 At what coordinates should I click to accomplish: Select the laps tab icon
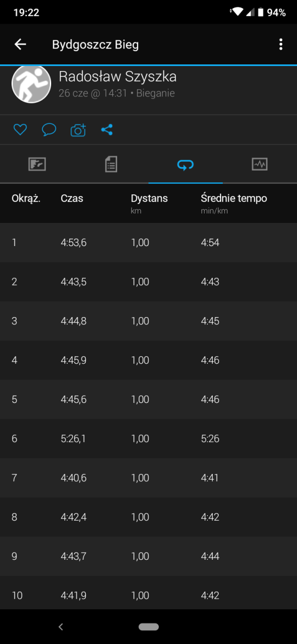tap(185, 165)
